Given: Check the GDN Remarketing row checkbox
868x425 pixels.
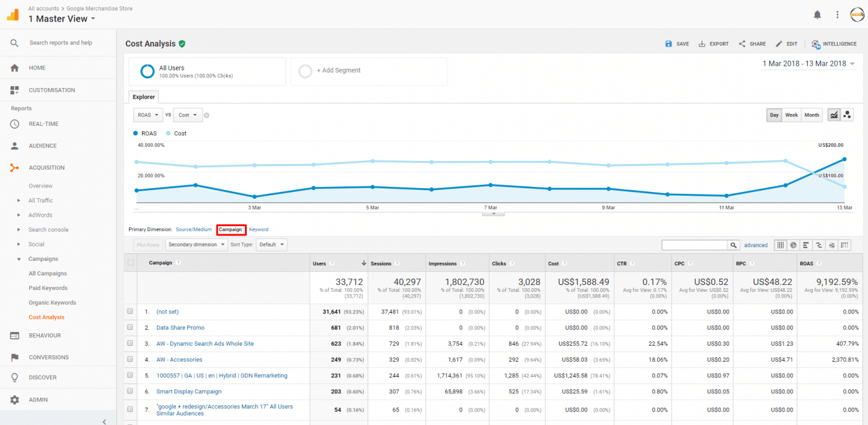Looking at the screenshot, I should (130, 375).
